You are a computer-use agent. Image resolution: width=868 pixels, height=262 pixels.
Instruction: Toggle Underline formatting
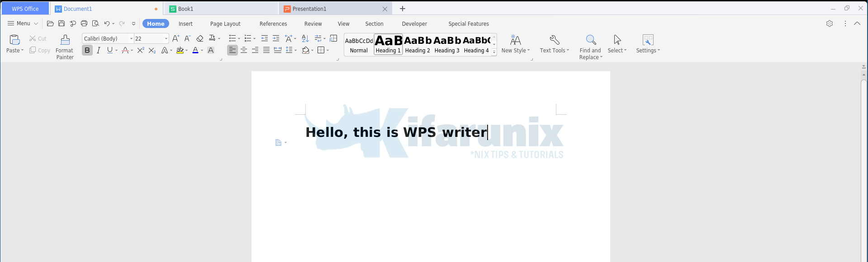point(110,50)
